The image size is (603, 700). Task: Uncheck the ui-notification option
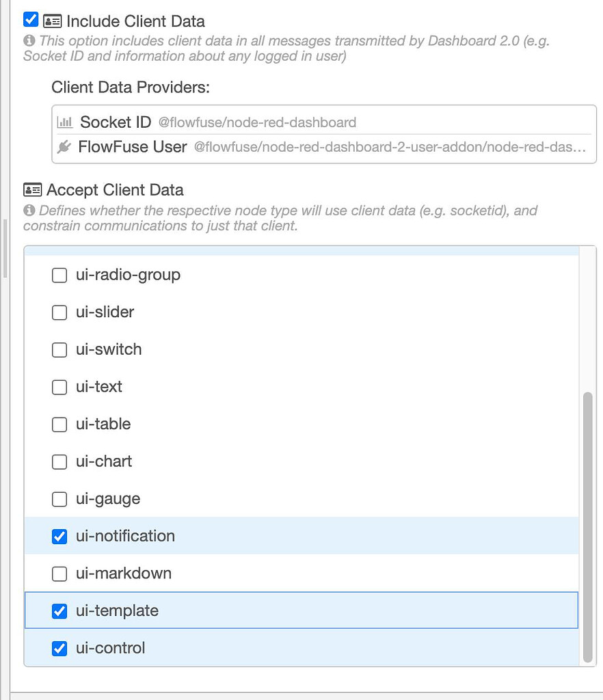(59, 536)
